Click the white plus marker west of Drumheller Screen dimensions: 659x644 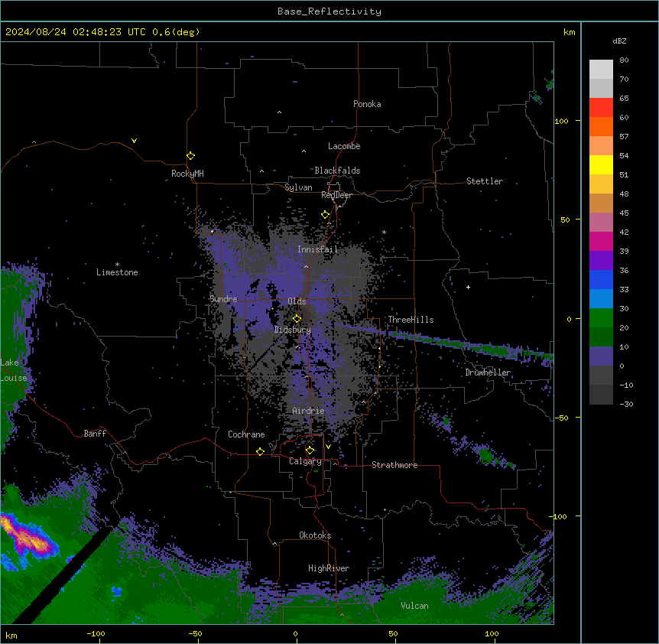click(468, 287)
